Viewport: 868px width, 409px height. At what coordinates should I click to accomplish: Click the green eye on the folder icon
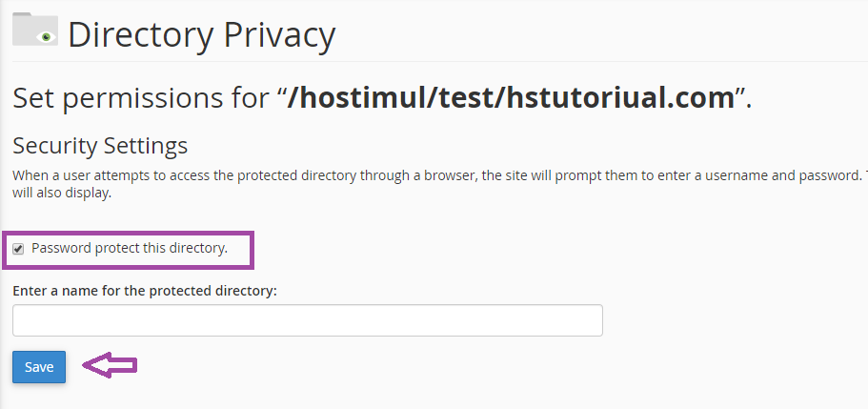click(44, 36)
